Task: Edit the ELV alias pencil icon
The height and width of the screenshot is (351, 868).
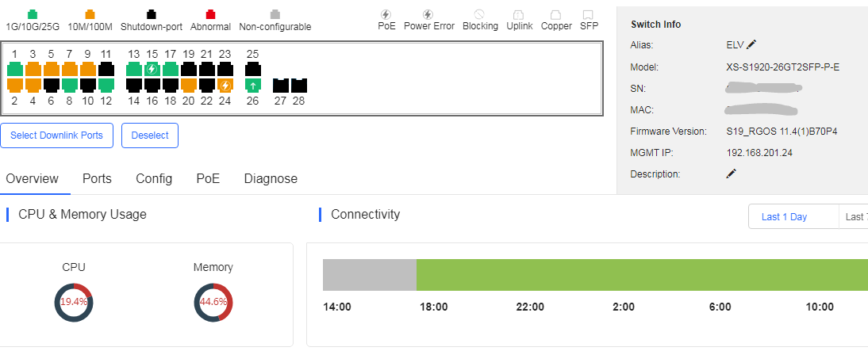Action: [751, 45]
